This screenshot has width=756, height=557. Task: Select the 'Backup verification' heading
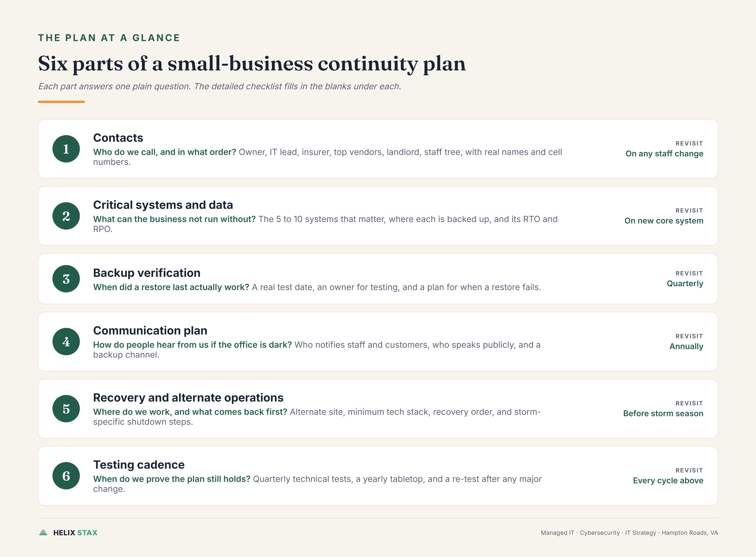tap(147, 273)
